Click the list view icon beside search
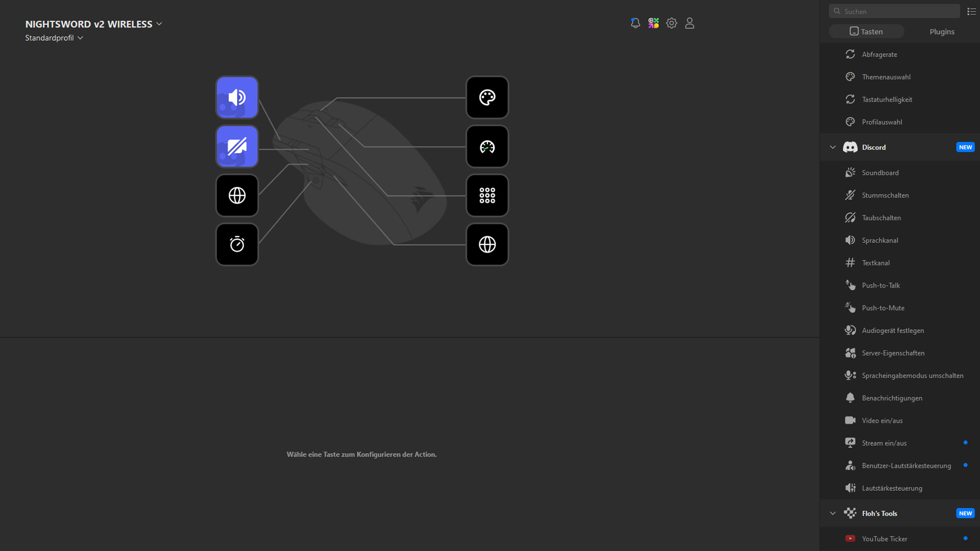Image resolution: width=980 pixels, height=551 pixels. (971, 11)
